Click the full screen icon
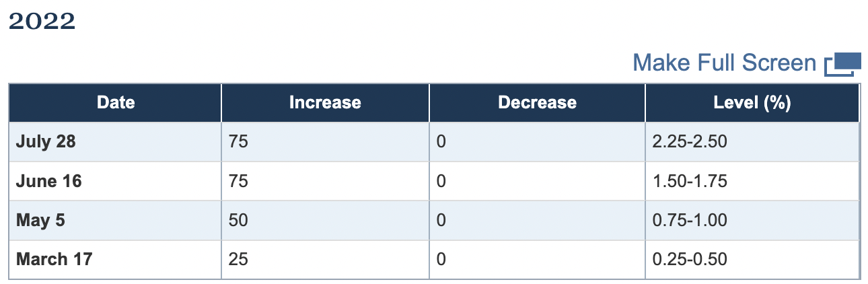Viewport: 868px width, 284px height. [843, 64]
